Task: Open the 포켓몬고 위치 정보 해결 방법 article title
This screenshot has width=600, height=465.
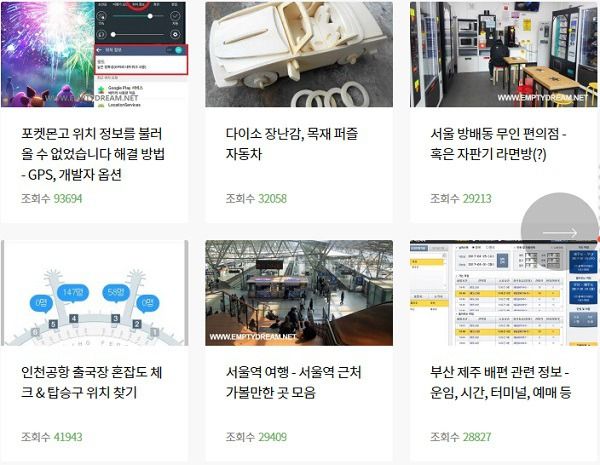Action: tap(93, 154)
